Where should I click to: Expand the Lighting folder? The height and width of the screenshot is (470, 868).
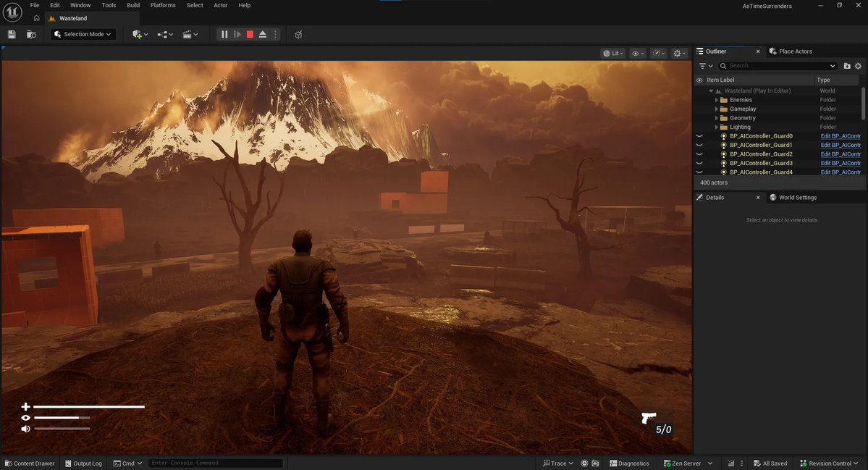click(x=716, y=127)
